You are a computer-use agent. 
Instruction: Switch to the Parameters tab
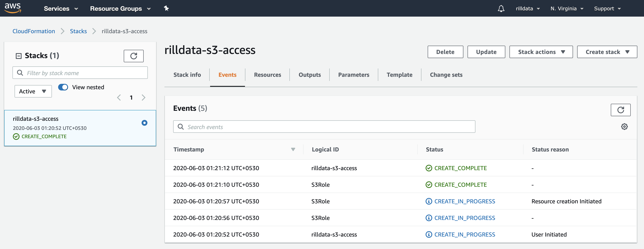[354, 75]
